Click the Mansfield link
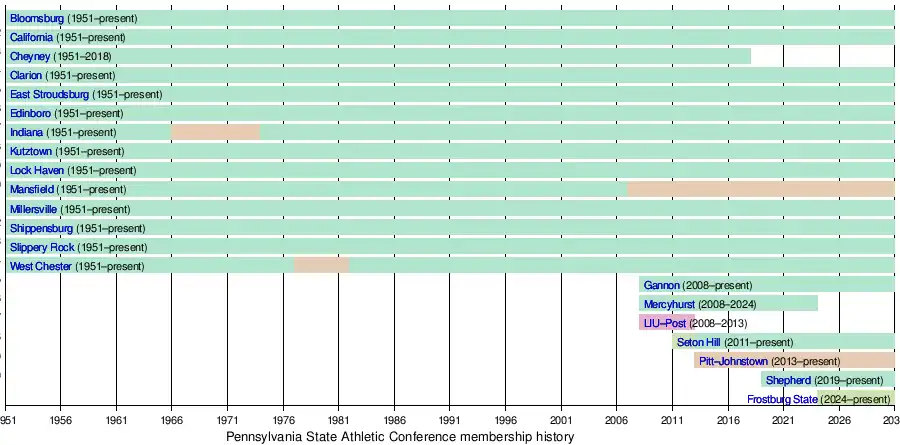Image resolution: width=900 pixels, height=445 pixels. click(32, 190)
